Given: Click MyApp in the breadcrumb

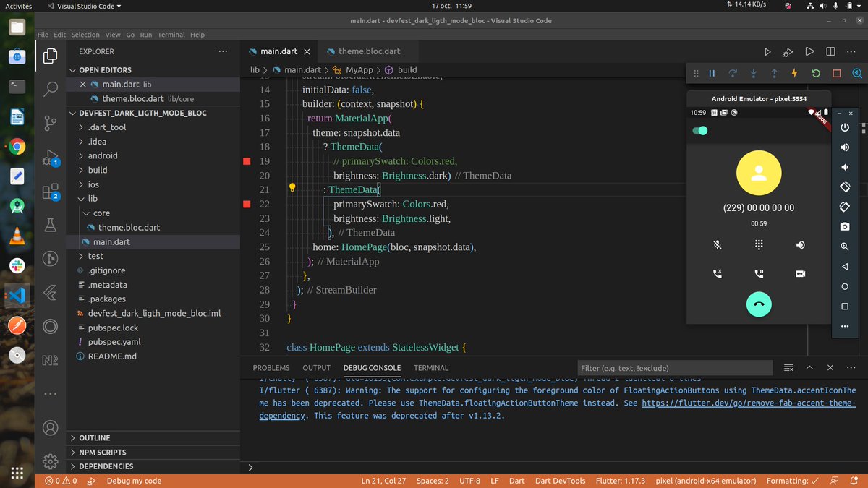Looking at the screenshot, I should (359, 70).
